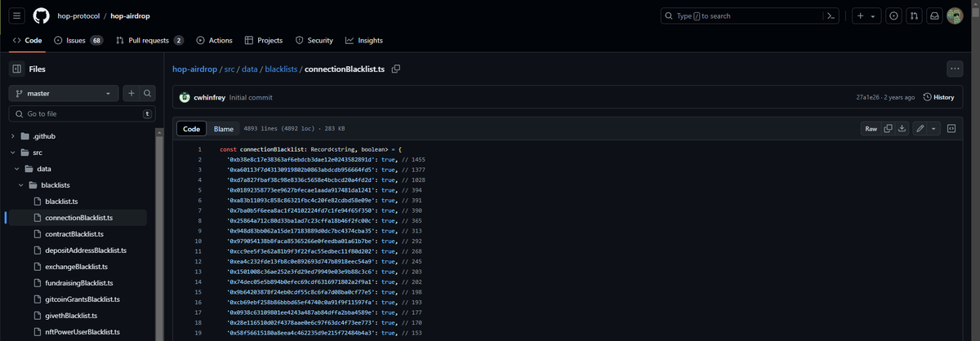Click the Raw button
Screen dimensions: 980x341
871,128
